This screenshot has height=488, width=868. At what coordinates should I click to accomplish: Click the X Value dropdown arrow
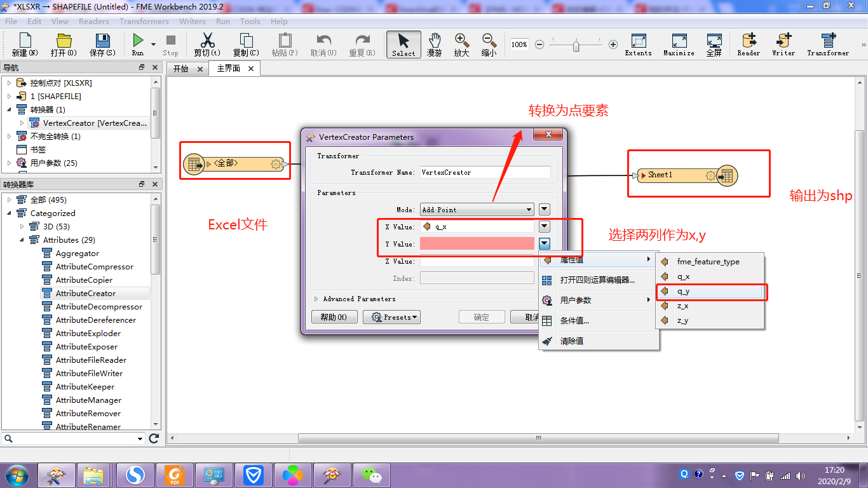pyautogui.click(x=544, y=226)
